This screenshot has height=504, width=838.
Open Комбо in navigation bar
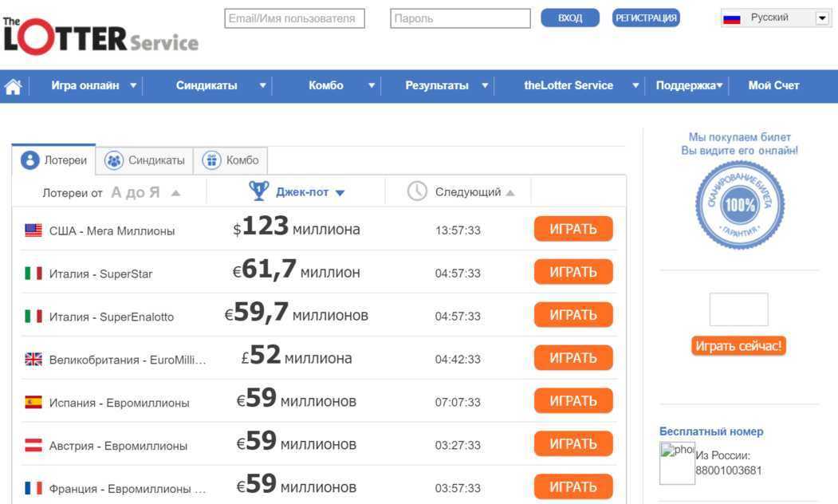[326, 85]
